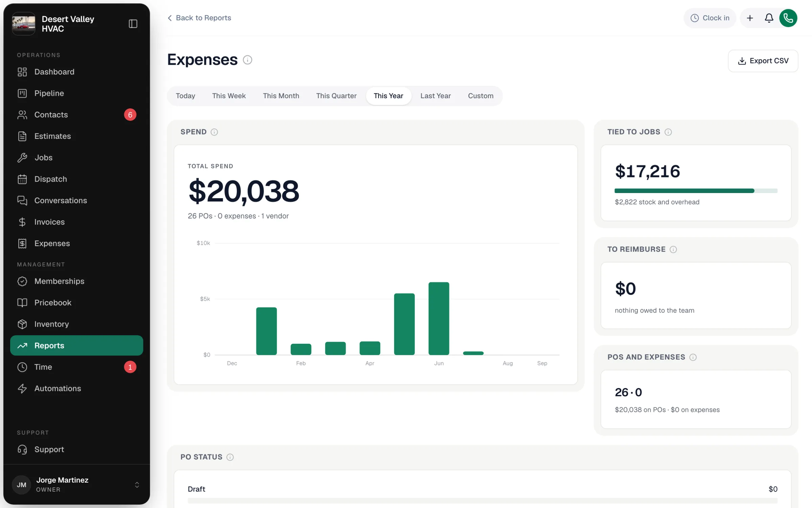812x508 pixels.
Task: Open Estimates page
Action: pos(76,136)
